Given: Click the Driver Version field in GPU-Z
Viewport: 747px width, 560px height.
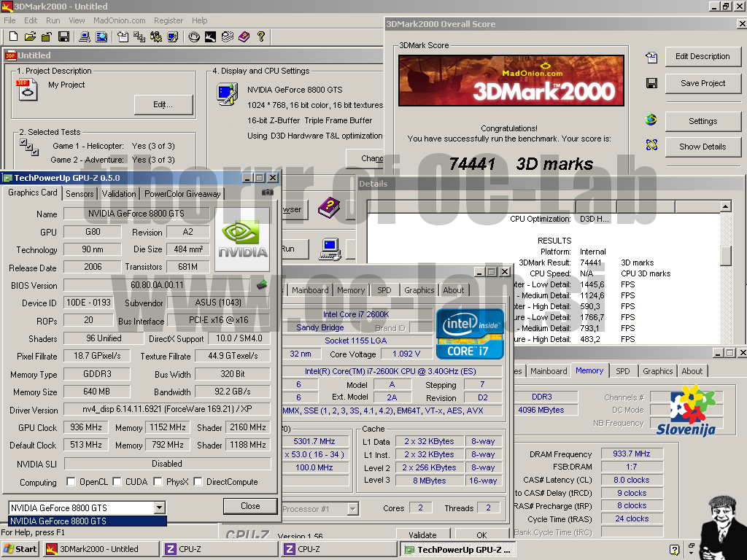Looking at the screenshot, I should tap(167, 409).
